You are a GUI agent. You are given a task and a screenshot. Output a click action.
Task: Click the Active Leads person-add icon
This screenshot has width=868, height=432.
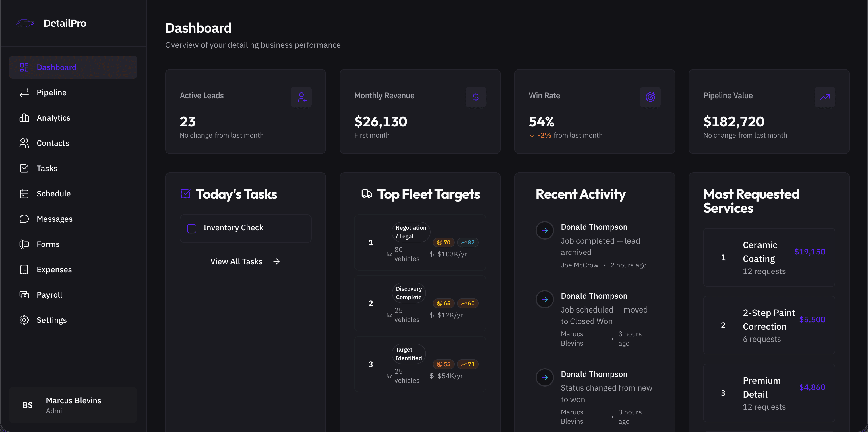(302, 97)
